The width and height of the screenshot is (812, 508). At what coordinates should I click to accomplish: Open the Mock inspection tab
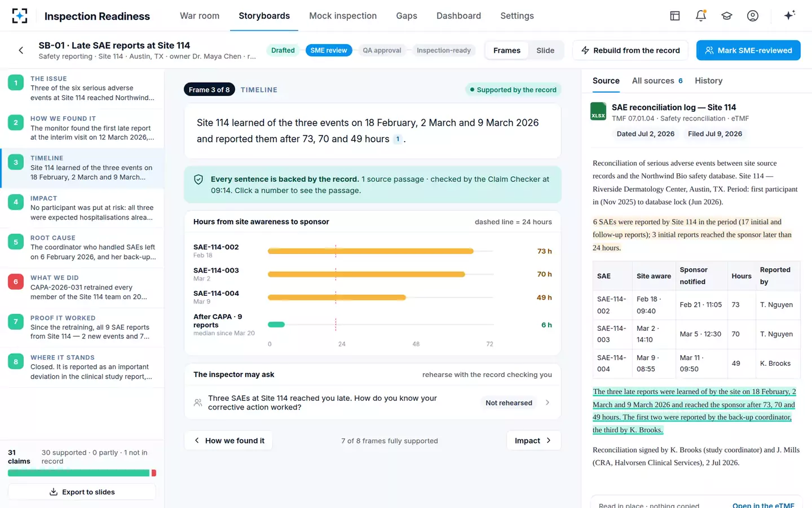click(343, 16)
